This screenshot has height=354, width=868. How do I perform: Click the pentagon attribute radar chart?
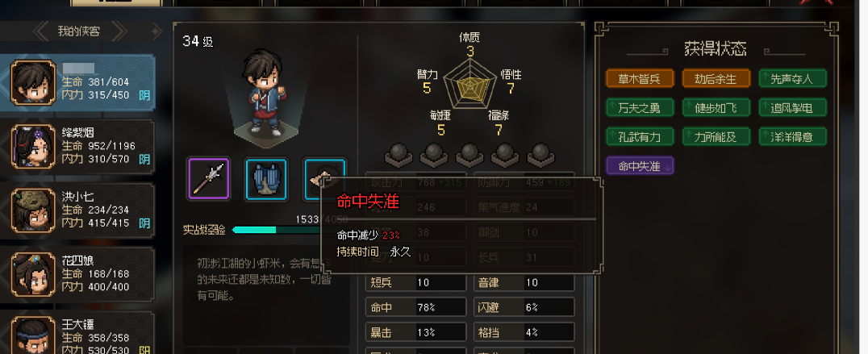coord(469,85)
